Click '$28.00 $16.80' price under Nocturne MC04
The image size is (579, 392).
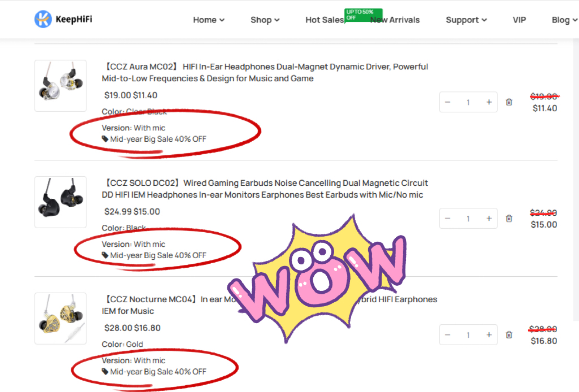[132, 328]
